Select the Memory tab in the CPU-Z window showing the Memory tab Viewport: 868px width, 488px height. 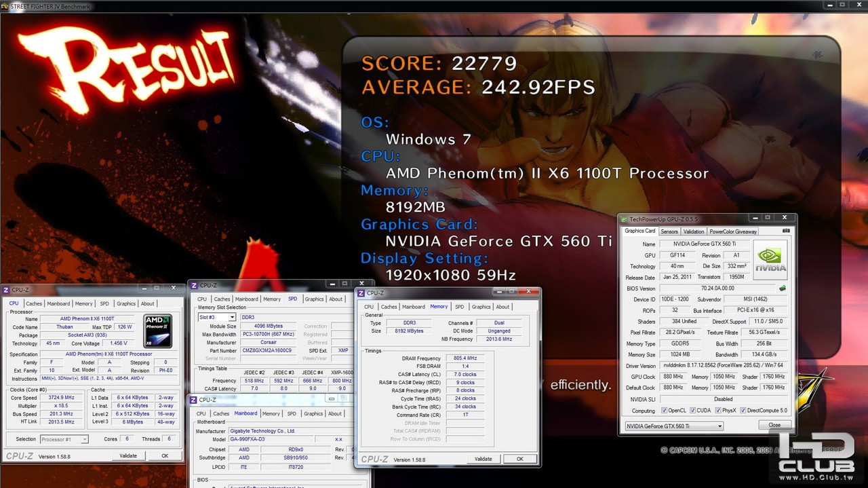pos(439,306)
